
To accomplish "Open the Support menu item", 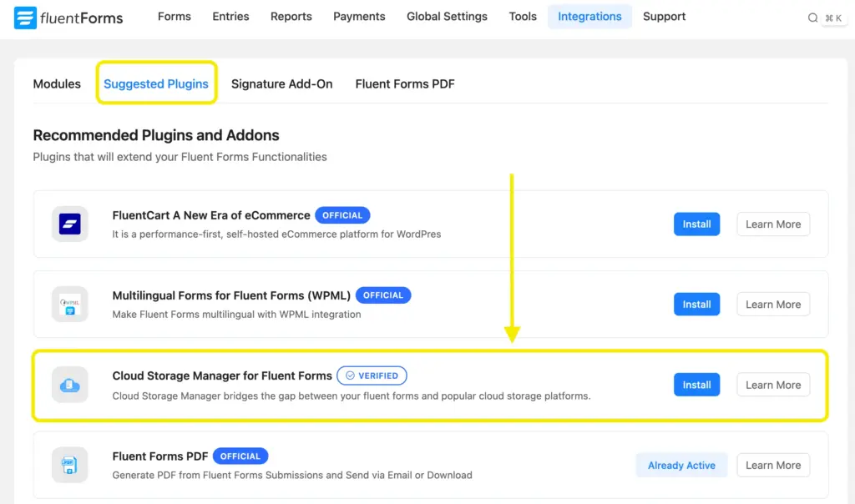I will pyautogui.click(x=664, y=16).
